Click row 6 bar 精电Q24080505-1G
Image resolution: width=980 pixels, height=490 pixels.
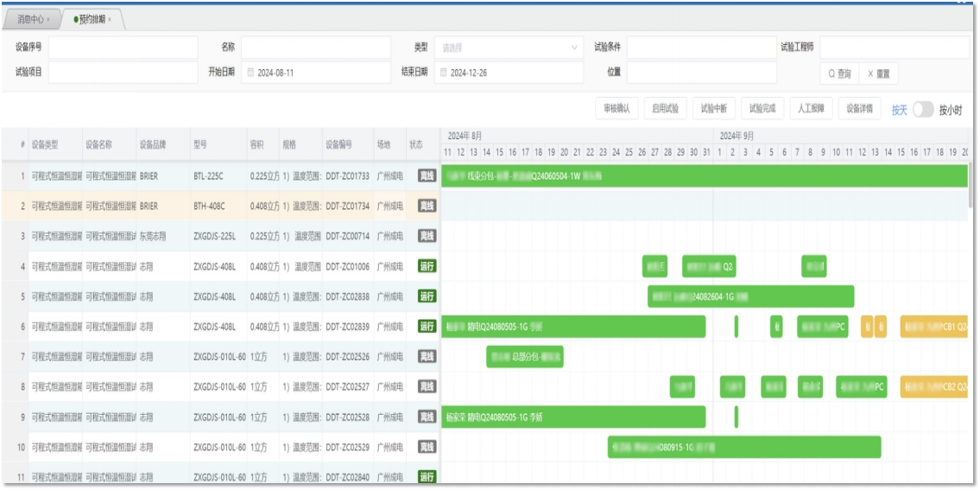(x=573, y=327)
